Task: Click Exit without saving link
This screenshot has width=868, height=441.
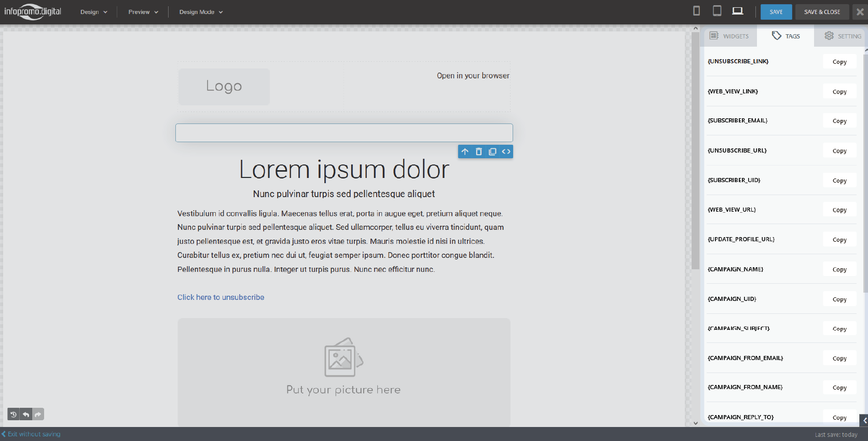Action: click(31, 434)
